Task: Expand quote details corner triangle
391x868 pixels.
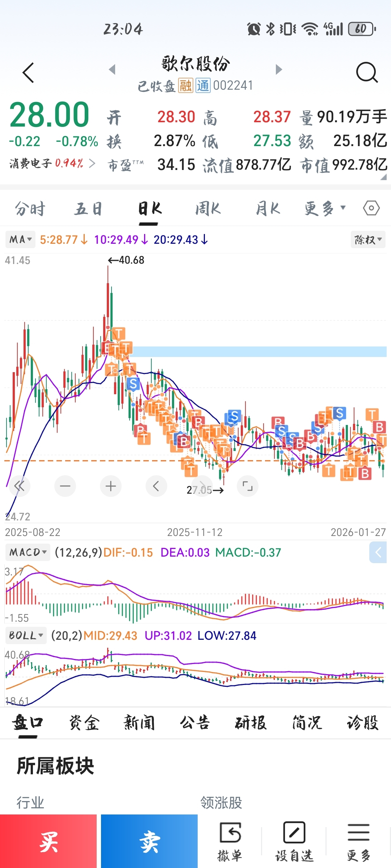Action: coord(383,177)
